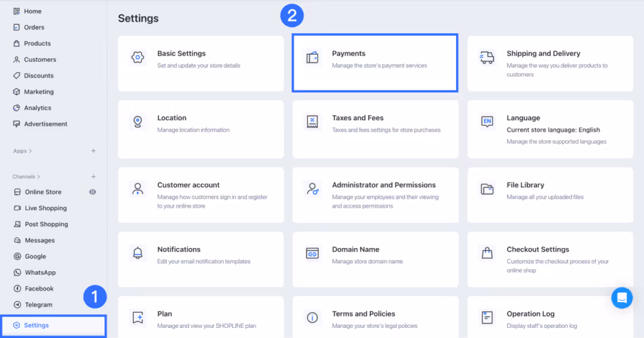Viewport: 644px width, 338px height.
Task: Click the Facebook icon in Channels
Action: [17, 289]
